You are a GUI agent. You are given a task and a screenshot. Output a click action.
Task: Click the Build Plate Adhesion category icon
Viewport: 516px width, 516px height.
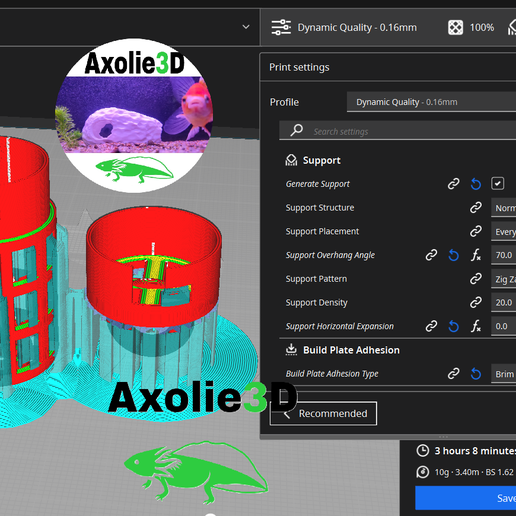291,350
